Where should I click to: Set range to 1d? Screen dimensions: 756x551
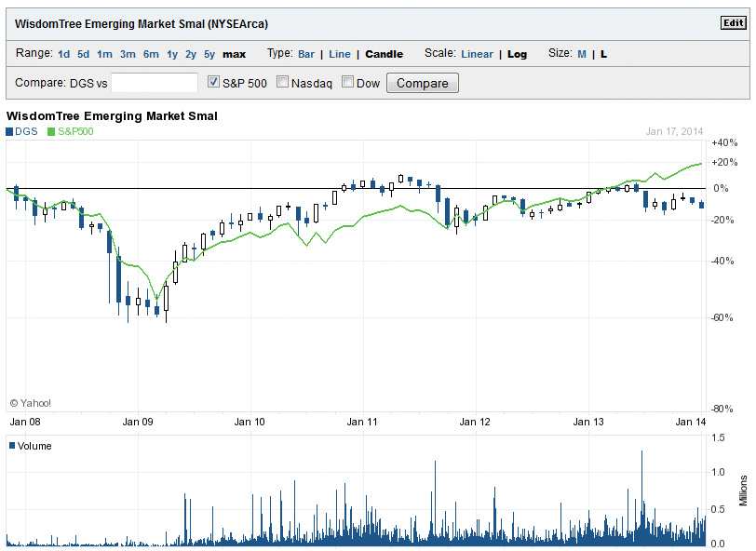point(63,54)
